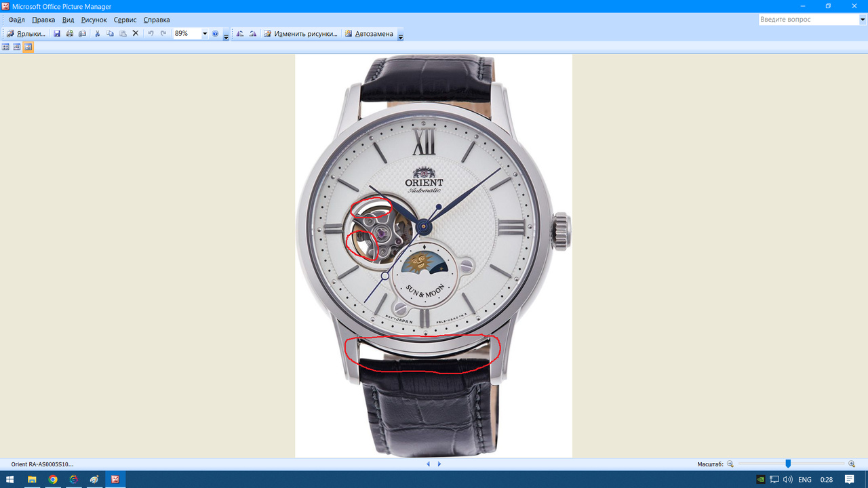Click the blue Help question icon
The width and height of the screenshot is (868, 488).
click(215, 33)
